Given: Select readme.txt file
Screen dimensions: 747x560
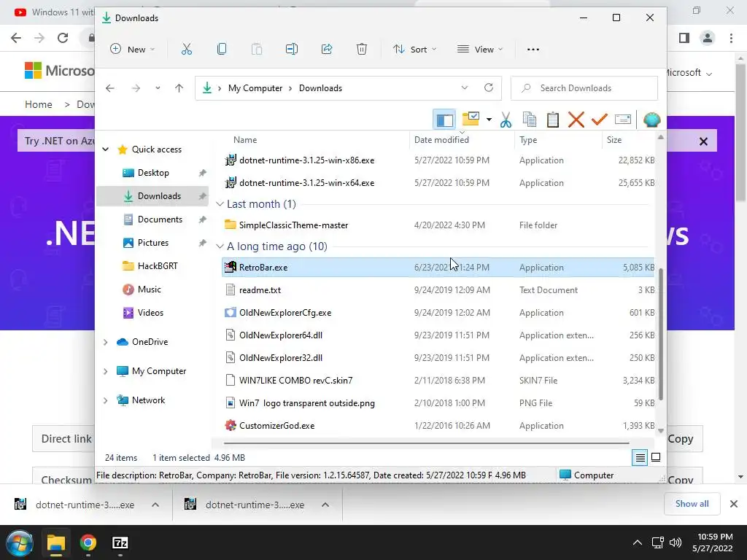Looking at the screenshot, I should coord(438,290).
